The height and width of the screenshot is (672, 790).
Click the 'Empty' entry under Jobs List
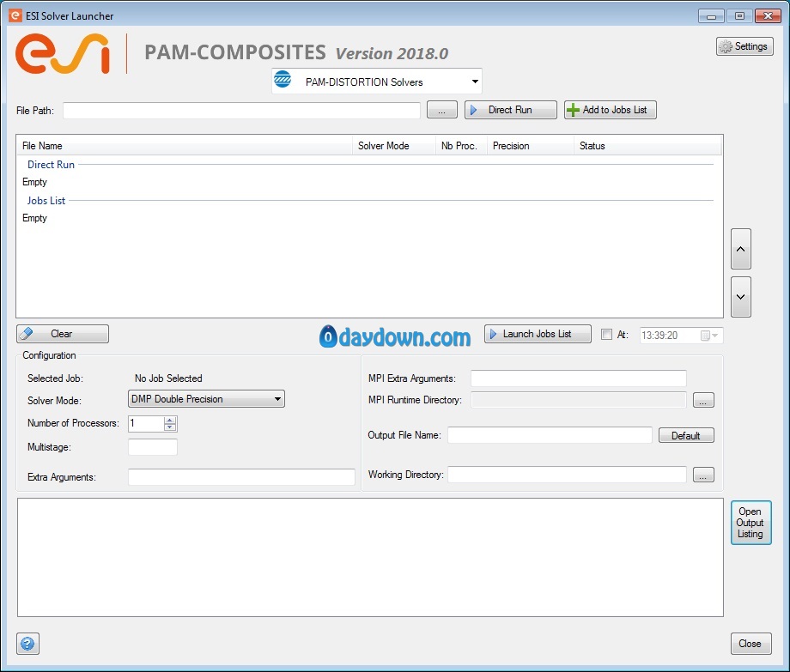[x=34, y=219]
